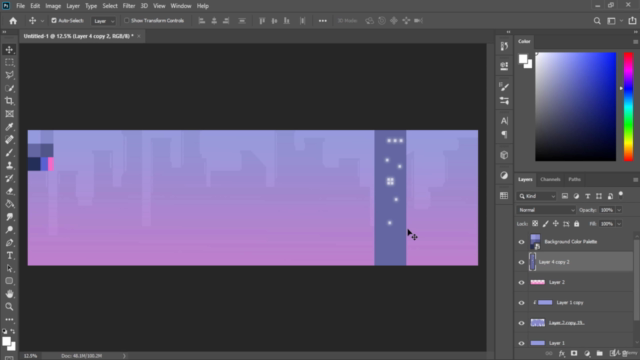Select the Pen tool
The height and width of the screenshot is (360, 640).
(9, 243)
